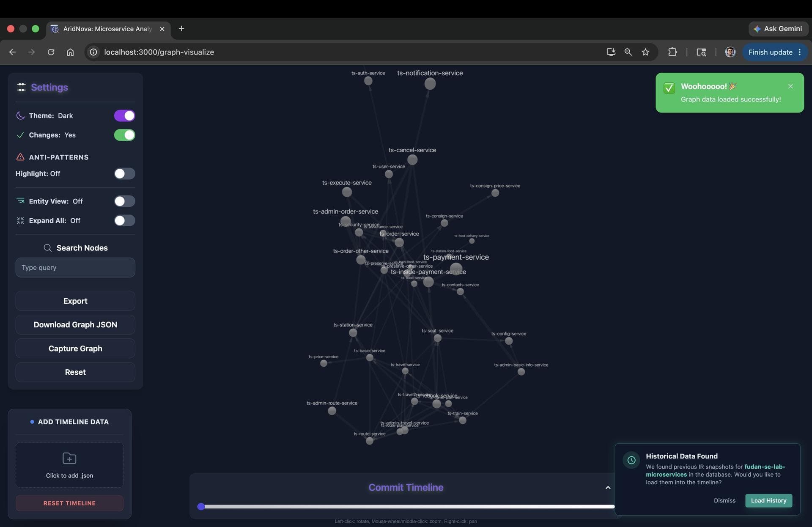The height and width of the screenshot is (527, 812).
Task: Bookmark this page with star icon
Action: pos(645,52)
